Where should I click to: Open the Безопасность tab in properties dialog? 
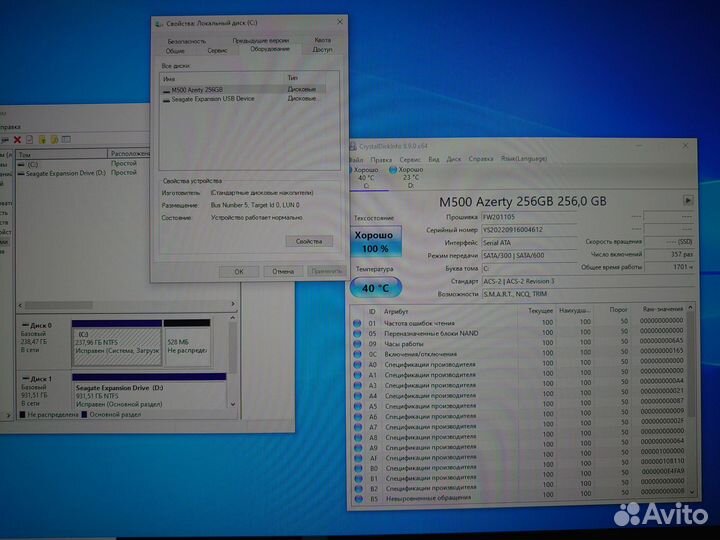pos(186,41)
